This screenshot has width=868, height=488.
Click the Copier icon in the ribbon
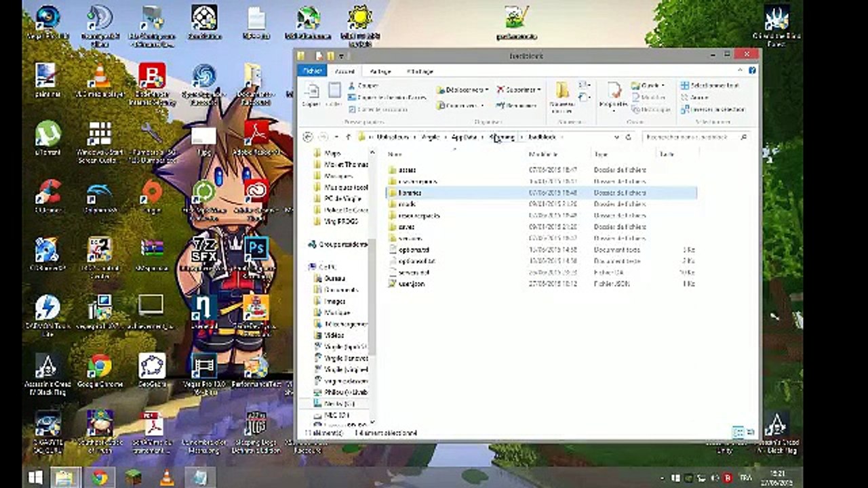click(x=312, y=94)
